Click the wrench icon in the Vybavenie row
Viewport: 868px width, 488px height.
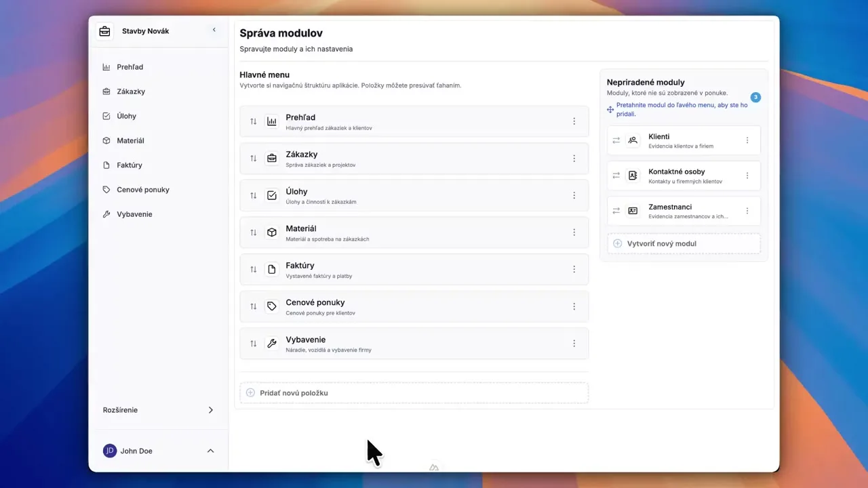click(x=272, y=344)
